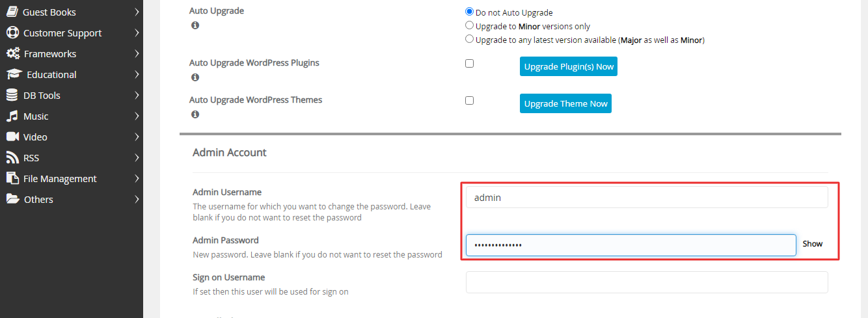Viewport: 868px width, 318px height.
Task: Click the Frameworks gears icon
Action: (13, 53)
